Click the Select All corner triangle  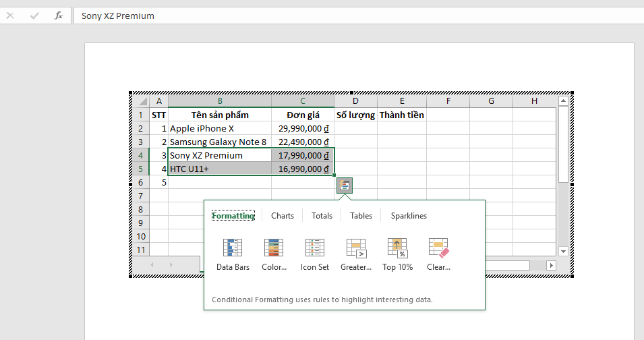pyautogui.click(x=142, y=101)
